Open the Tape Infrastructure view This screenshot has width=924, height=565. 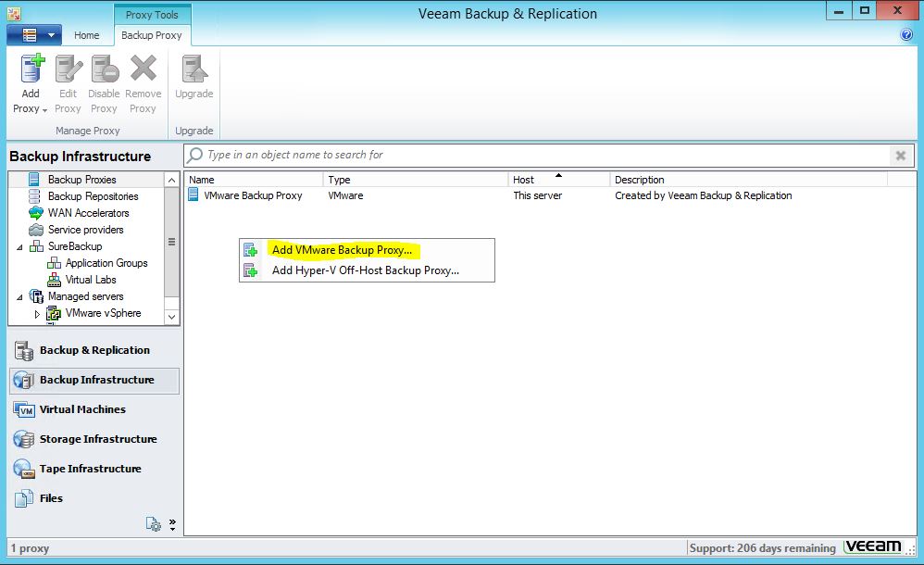(x=94, y=469)
